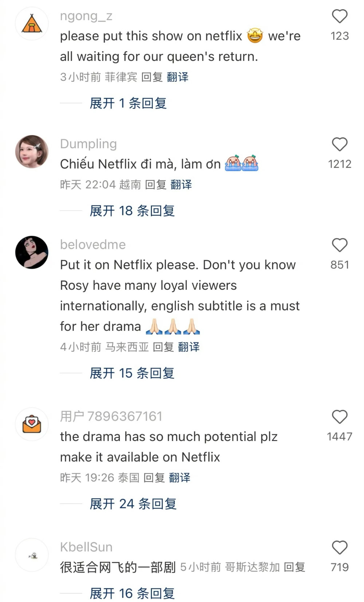364x602 pixels.
Task: Tap heart icon on Dumpling's comment
Action: pos(340,144)
